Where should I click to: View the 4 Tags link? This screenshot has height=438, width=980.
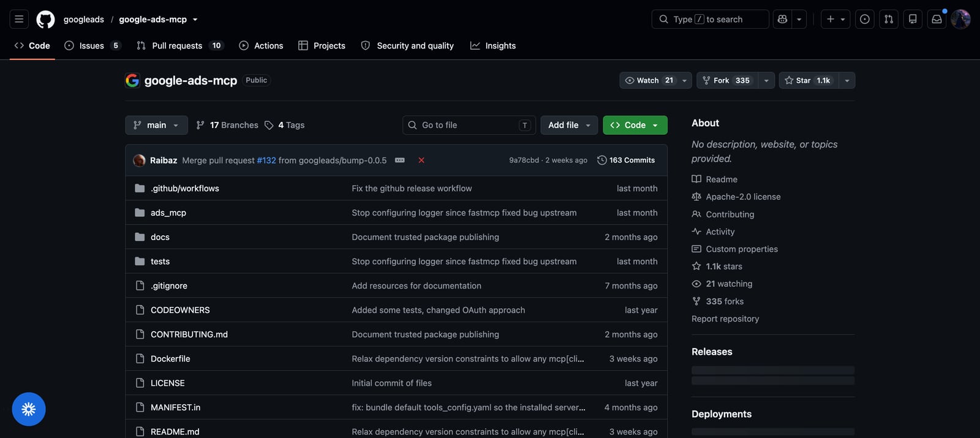click(x=285, y=125)
